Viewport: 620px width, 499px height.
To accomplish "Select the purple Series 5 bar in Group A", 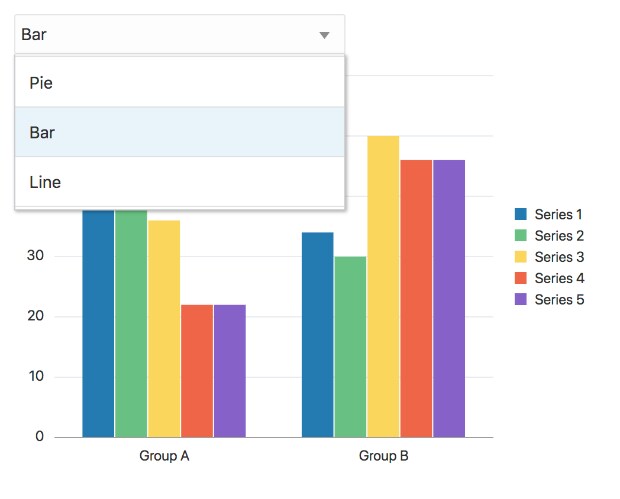I will click(230, 370).
